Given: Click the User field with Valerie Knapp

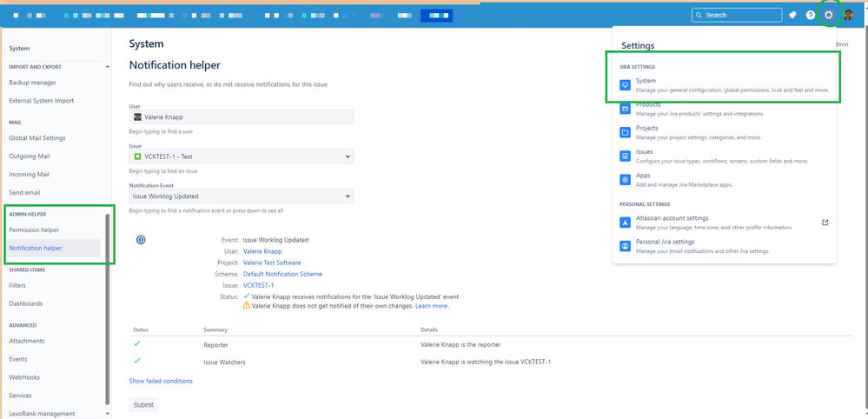Looking at the screenshot, I should click(242, 116).
